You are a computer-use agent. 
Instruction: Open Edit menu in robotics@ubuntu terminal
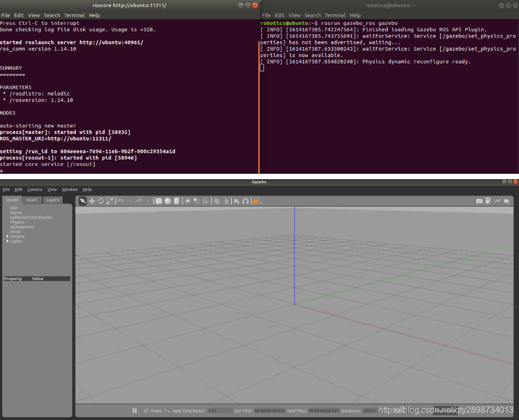[279, 15]
